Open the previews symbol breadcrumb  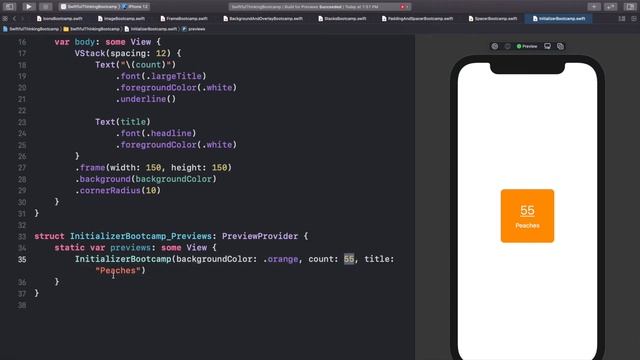[x=193, y=29]
